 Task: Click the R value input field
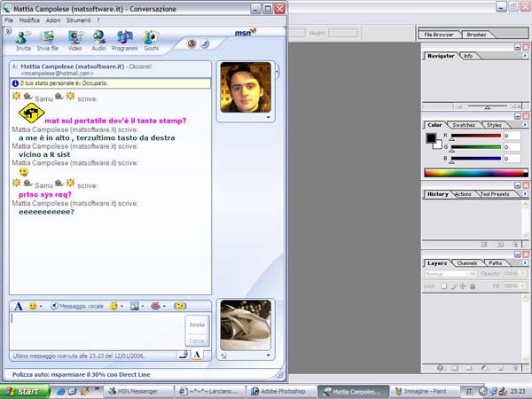512,136
